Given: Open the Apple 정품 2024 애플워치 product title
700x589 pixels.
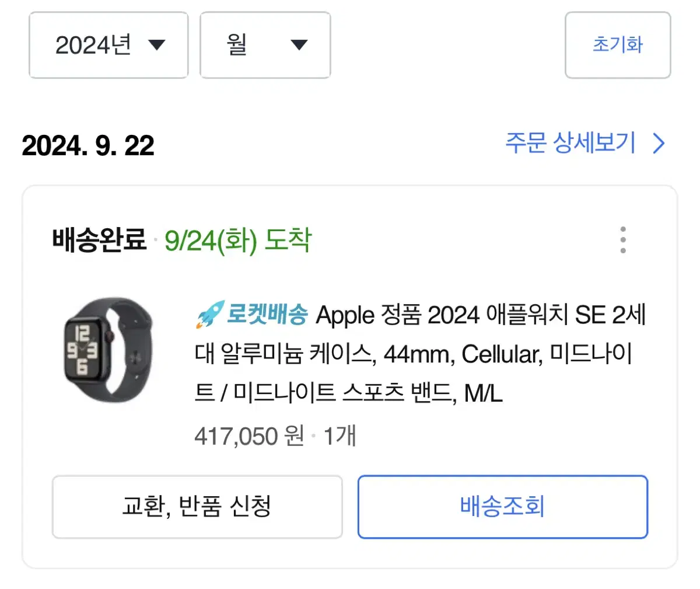Looking at the screenshot, I should point(420,354).
